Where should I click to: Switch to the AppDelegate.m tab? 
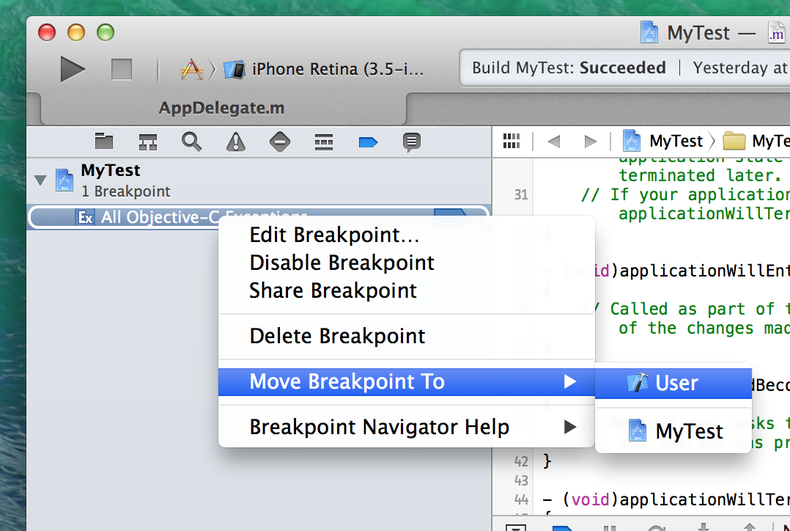coord(222,108)
